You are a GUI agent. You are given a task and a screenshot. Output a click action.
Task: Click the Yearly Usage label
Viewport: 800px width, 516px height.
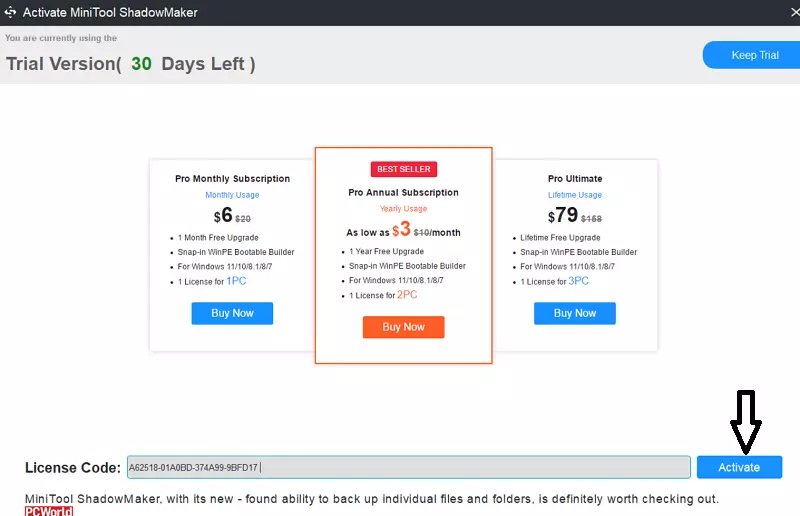tap(403, 209)
